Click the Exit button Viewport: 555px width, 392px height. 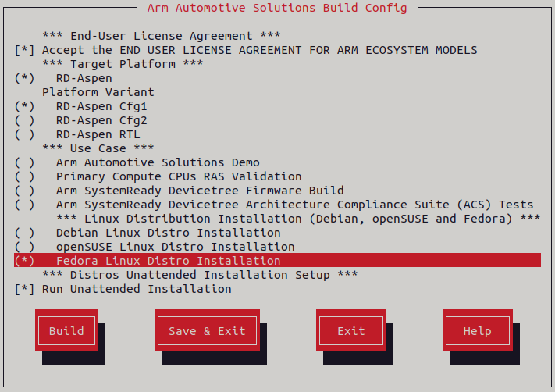point(351,331)
